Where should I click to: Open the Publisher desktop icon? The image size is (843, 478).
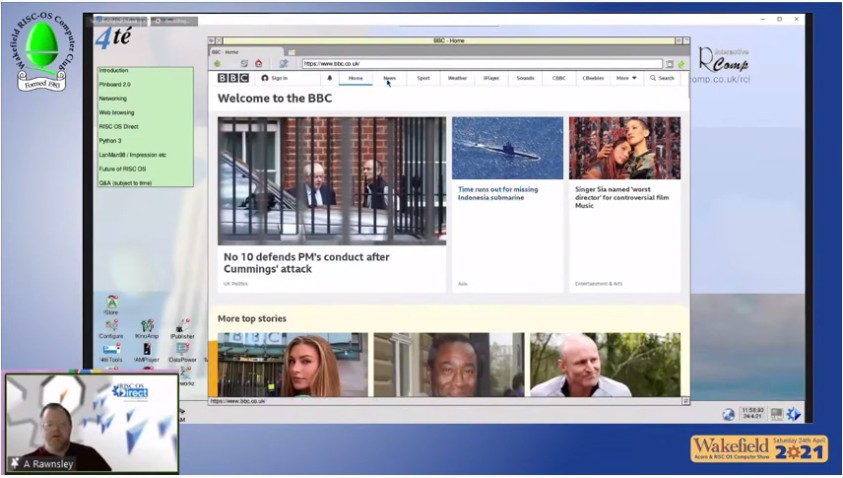click(x=182, y=329)
